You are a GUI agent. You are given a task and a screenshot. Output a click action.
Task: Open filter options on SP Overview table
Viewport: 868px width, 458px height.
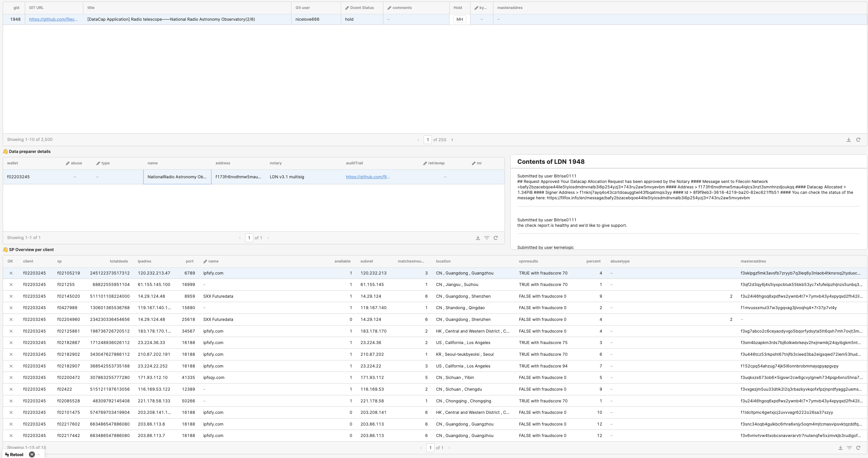tap(849, 448)
